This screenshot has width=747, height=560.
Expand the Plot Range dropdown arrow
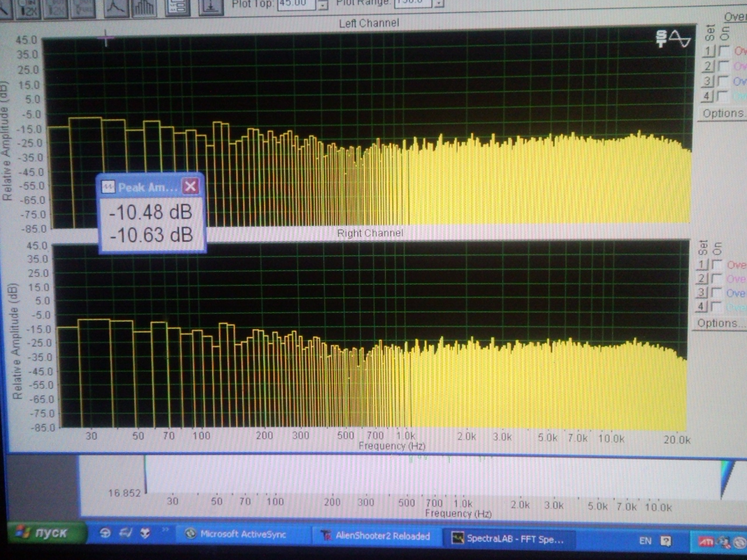(x=438, y=4)
